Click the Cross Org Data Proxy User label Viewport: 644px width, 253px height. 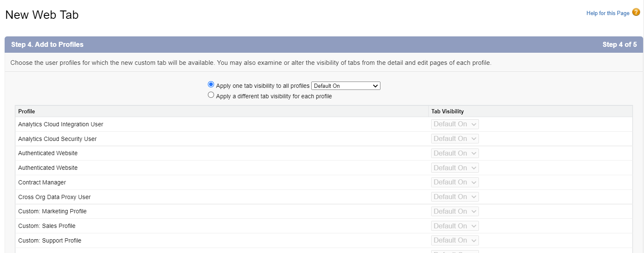(x=54, y=197)
